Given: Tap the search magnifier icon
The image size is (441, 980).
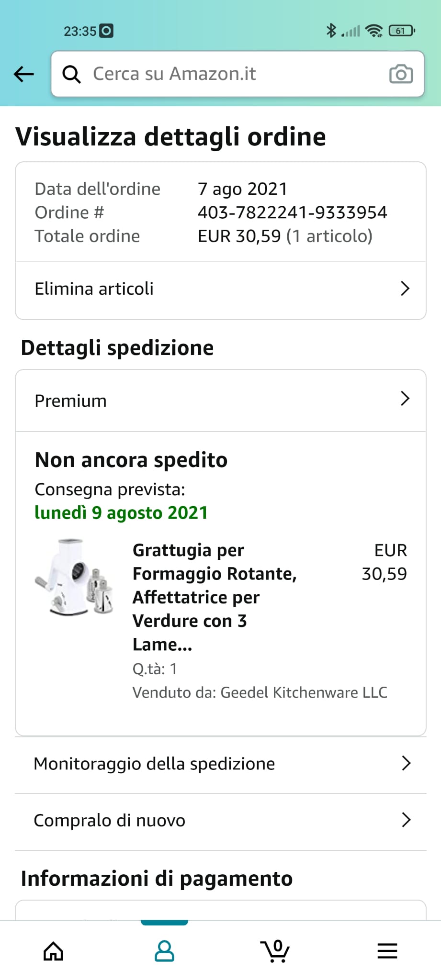Looking at the screenshot, I should [x=72, y=74].
